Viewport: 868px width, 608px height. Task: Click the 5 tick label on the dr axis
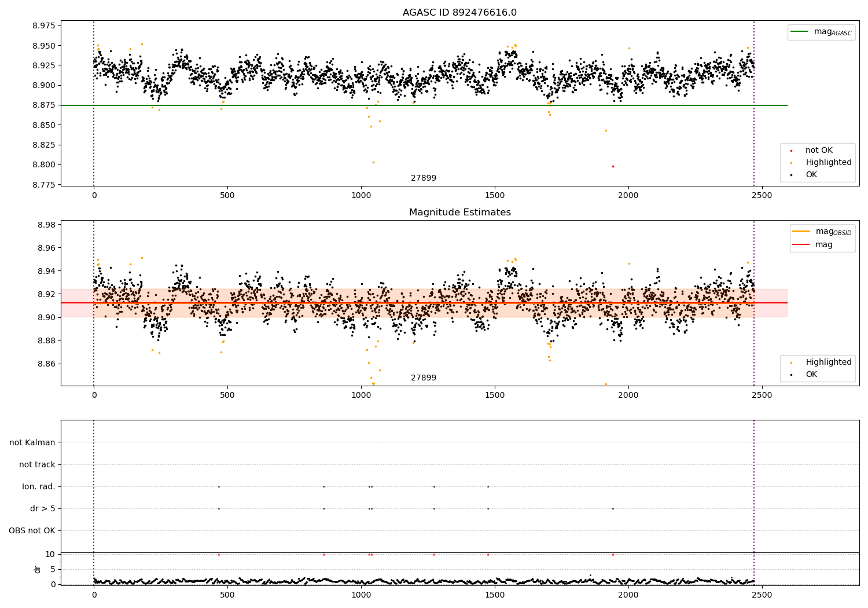coord(53,569)
